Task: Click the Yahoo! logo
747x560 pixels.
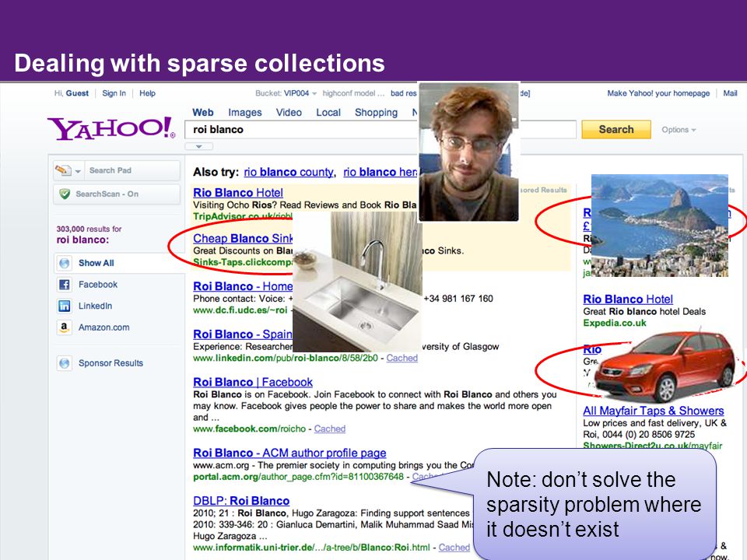Action: click(111, 128)
